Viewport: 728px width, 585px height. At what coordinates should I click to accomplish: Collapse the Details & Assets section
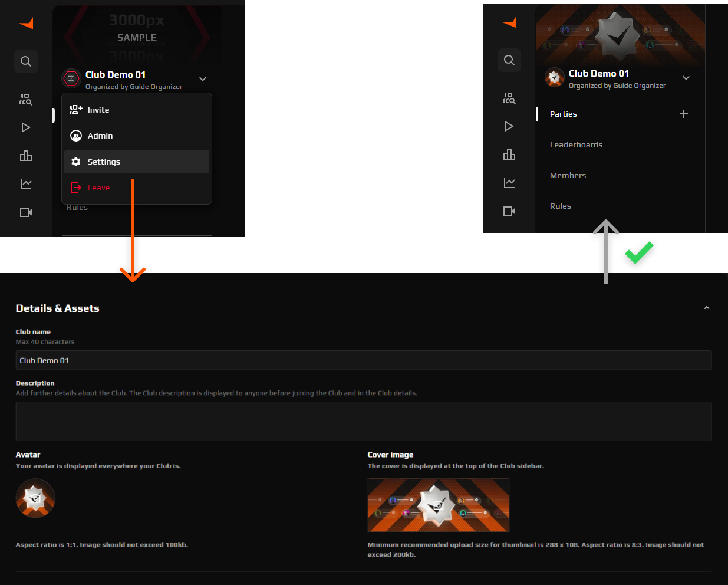[706, 307]
